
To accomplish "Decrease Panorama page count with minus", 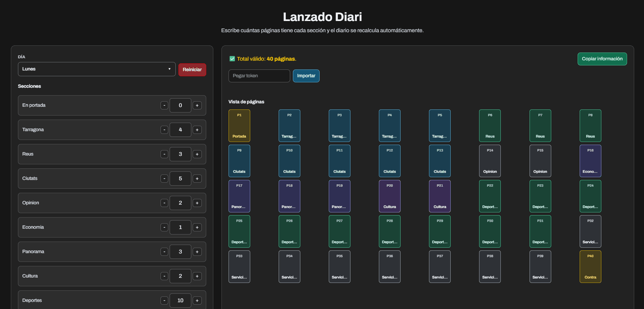I will [x=164, y=252].
